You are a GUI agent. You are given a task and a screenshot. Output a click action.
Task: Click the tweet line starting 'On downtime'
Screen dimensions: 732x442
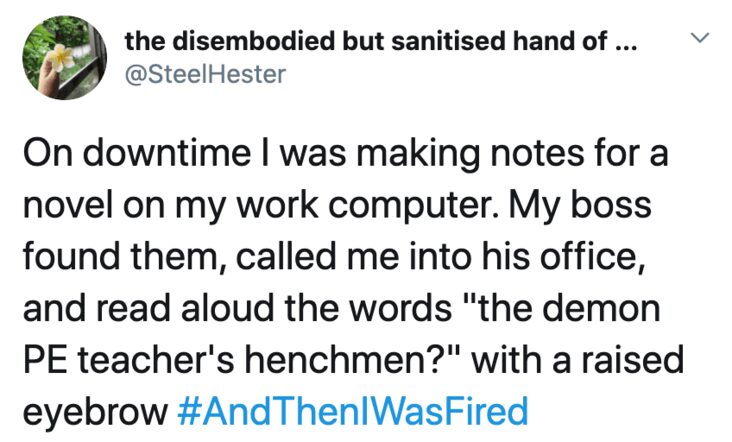click(345, 154)
